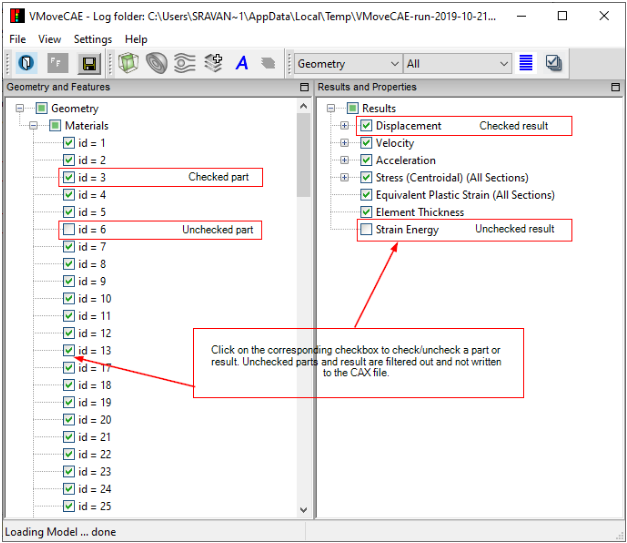The height and width of the screenshot is (543, 627).
Task: Toggle the Materials tristate checkbox
Action: point(55,126)
